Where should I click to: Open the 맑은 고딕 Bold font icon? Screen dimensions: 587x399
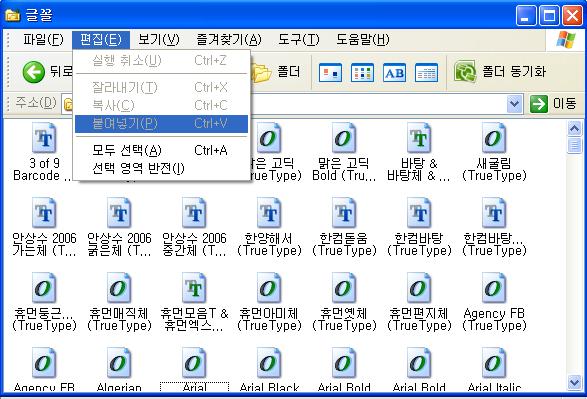pyautogui.click(x=344, y=138)
